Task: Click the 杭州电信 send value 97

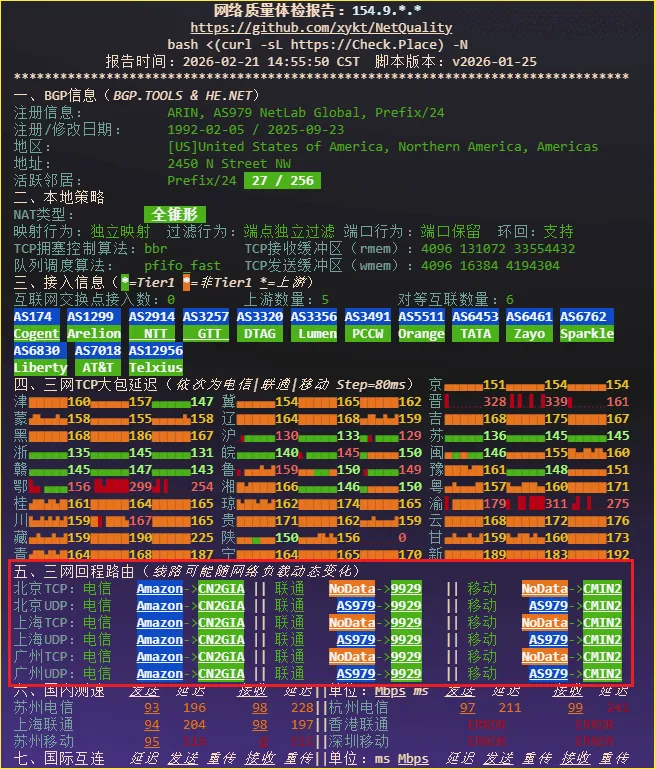Action: [x=467, y=708]
